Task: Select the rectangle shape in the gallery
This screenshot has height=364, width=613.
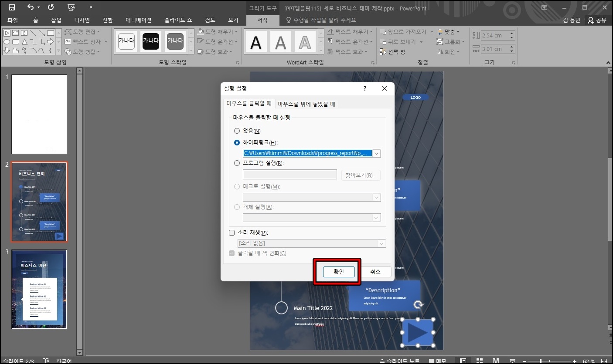Action: pos(51,33)
